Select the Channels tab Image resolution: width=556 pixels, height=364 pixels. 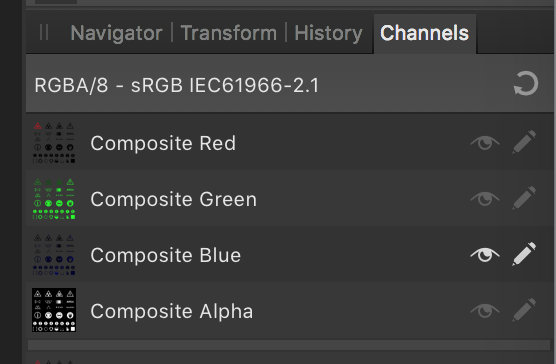424,33
